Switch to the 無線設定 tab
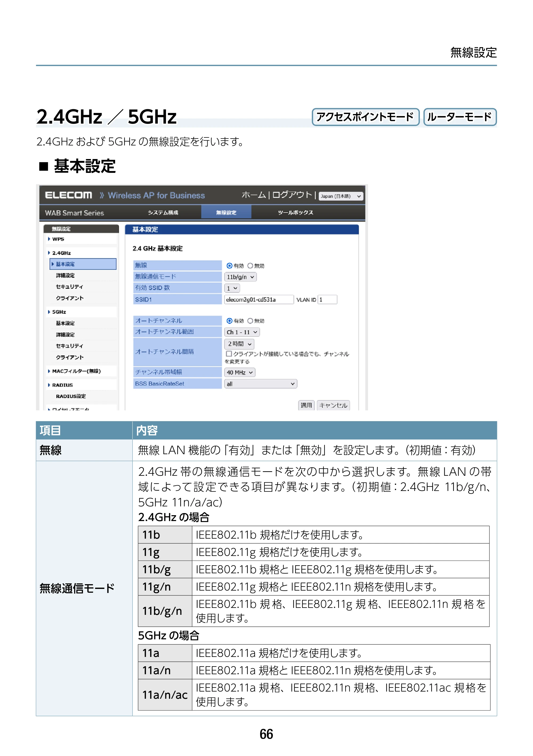Image resolution: width=533 pixels, height=756 pixels. (x=226, y=212)
